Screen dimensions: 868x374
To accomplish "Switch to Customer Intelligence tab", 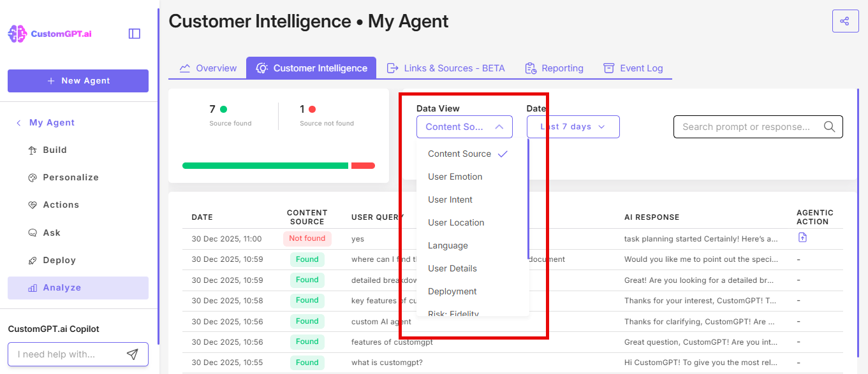I will point(311,68).
